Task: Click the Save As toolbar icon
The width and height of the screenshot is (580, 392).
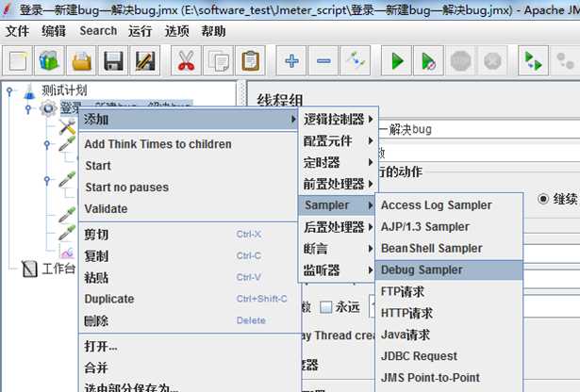Action: tap(145, 61)
